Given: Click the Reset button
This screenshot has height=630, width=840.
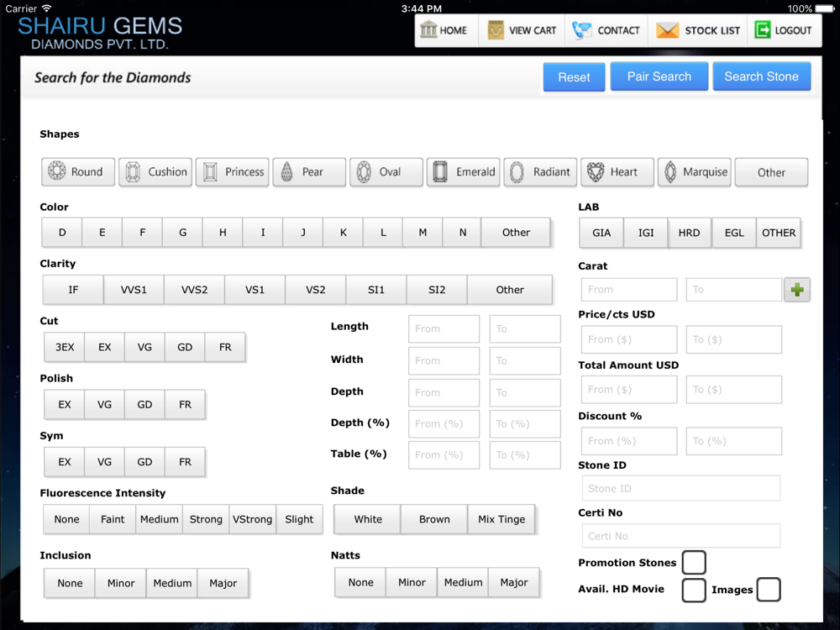Looking at the screenshot, I should [x=574, y=77].
